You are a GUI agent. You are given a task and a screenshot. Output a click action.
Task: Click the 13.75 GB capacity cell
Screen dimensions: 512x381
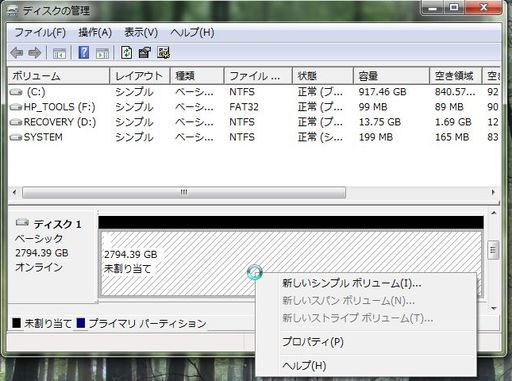click(x=380, y=122)
